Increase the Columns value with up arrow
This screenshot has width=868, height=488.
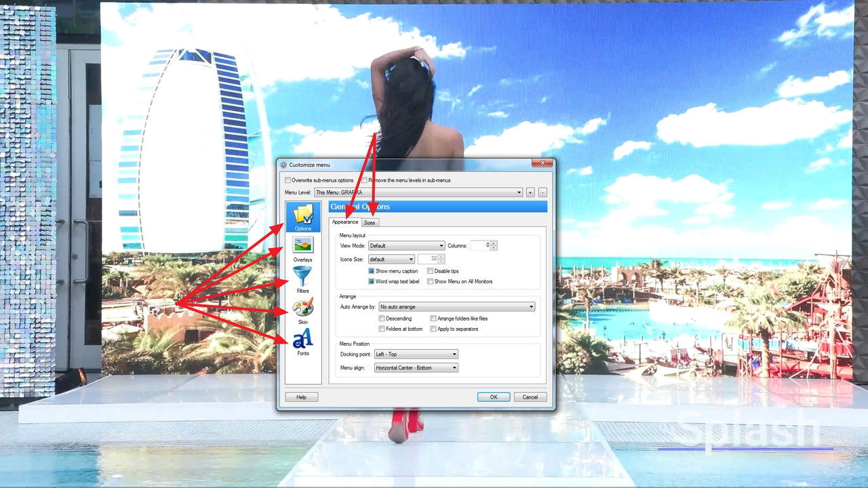tap(494, 243)
